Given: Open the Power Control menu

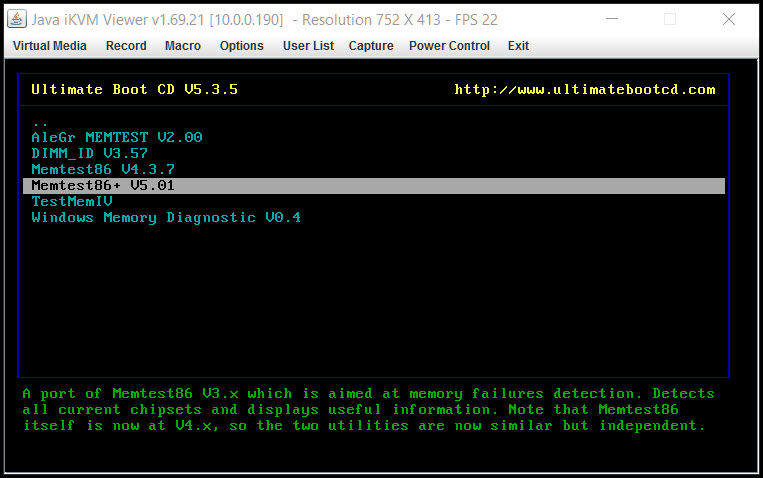Looking at the screenshot, I should pyautogui.click(x=449, y=46).
